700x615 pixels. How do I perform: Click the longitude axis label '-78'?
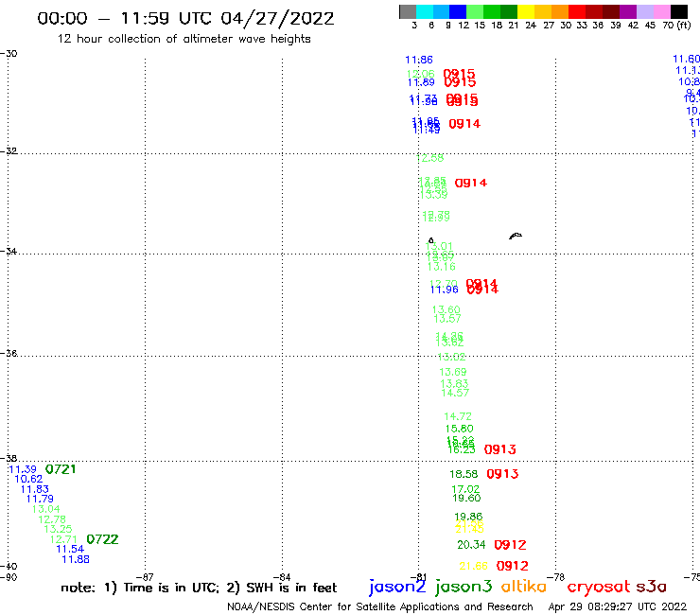coord(556,577)
